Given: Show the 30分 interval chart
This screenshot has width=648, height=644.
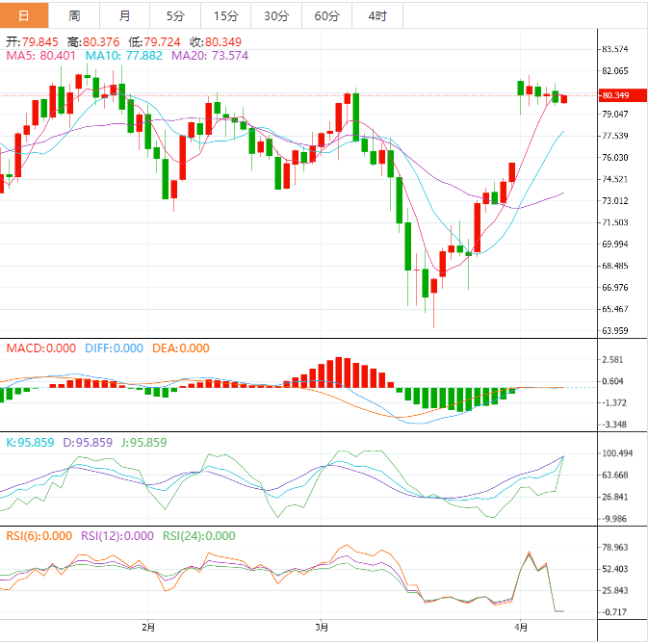Looking at the screenshot, I should 275,16.
